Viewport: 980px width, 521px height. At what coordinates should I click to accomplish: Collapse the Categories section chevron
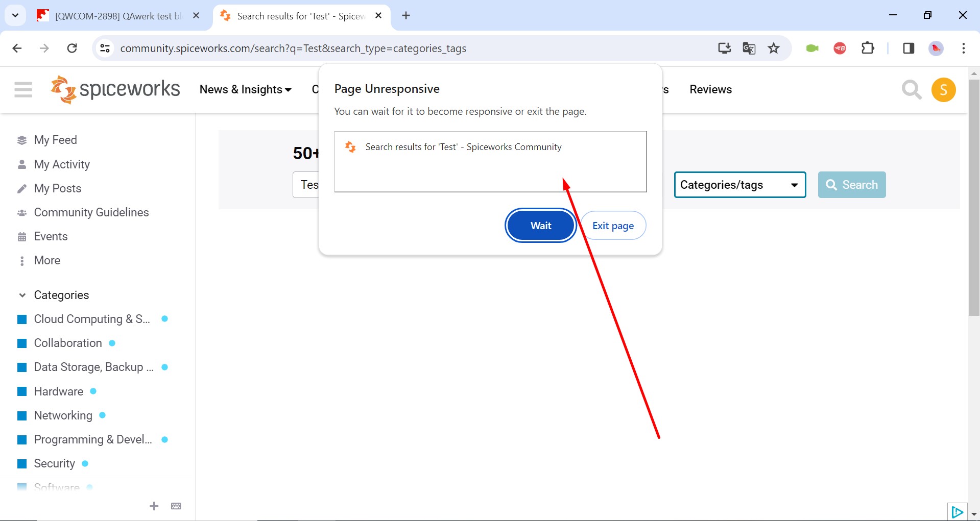pyautogui.click(x=22, y=295)
